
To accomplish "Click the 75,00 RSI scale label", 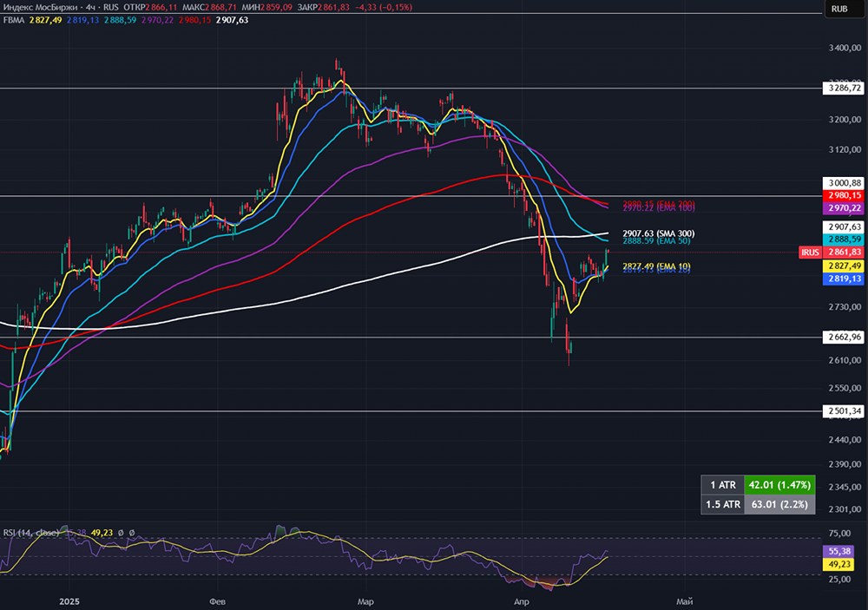I will [839, 533].
